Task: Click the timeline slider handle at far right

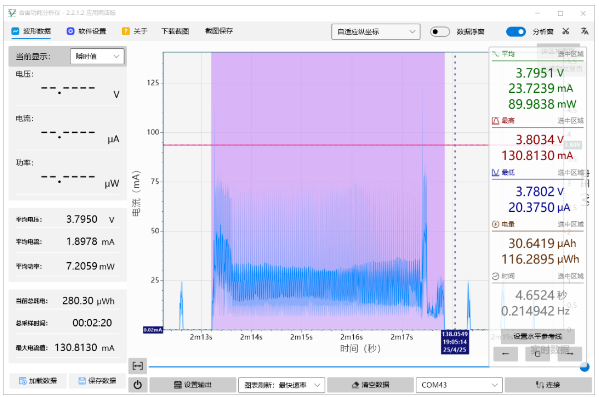Action: point(584,367)
